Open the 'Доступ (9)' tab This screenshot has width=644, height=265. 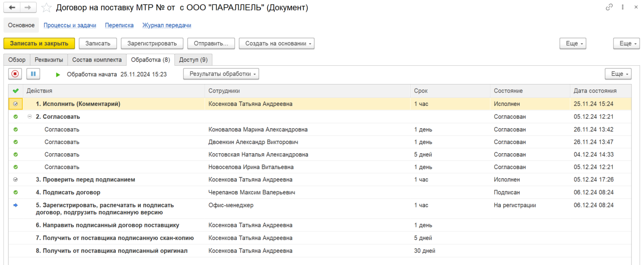[x=194, y=60]
